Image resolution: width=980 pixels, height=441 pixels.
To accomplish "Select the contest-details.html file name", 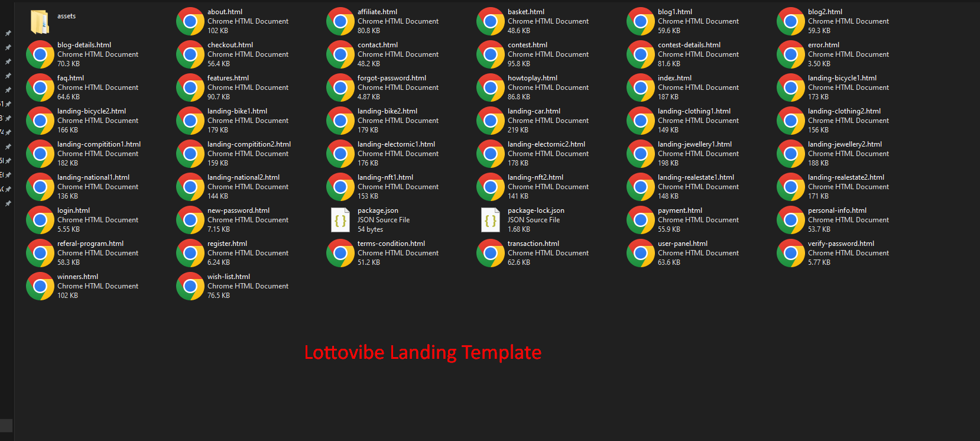I will [689, 45].
